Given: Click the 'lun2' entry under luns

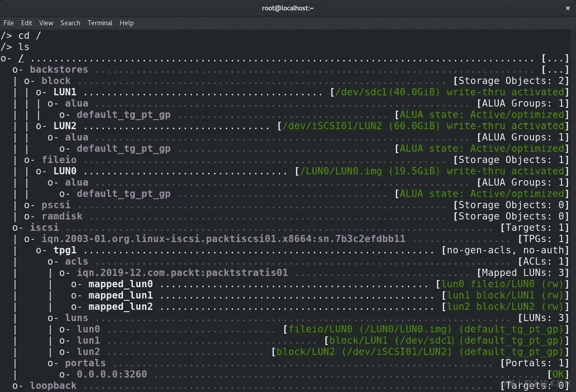Looking at the screenshot, I should coord(89,352).
